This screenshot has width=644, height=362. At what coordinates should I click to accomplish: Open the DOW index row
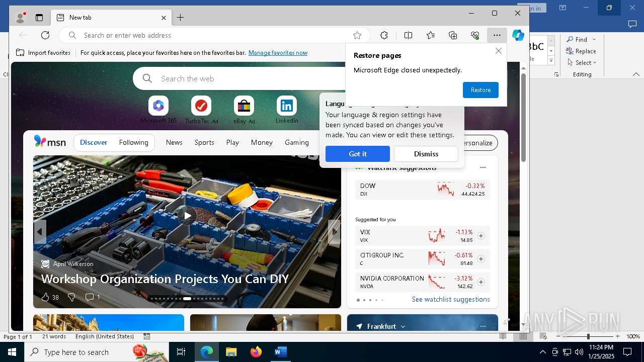pyautogui.click(x=423, y=190)
